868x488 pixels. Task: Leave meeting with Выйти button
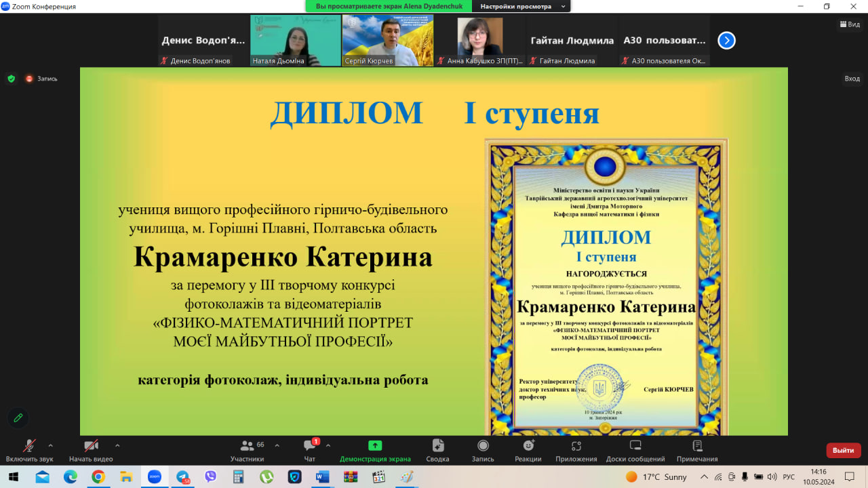pyautogui.click(x=844, y=450)
